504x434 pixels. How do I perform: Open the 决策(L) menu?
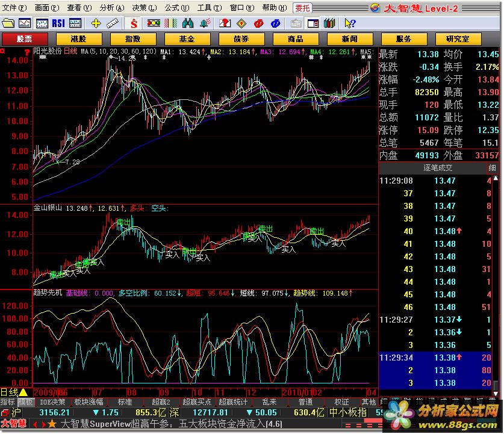click(145, 7)
